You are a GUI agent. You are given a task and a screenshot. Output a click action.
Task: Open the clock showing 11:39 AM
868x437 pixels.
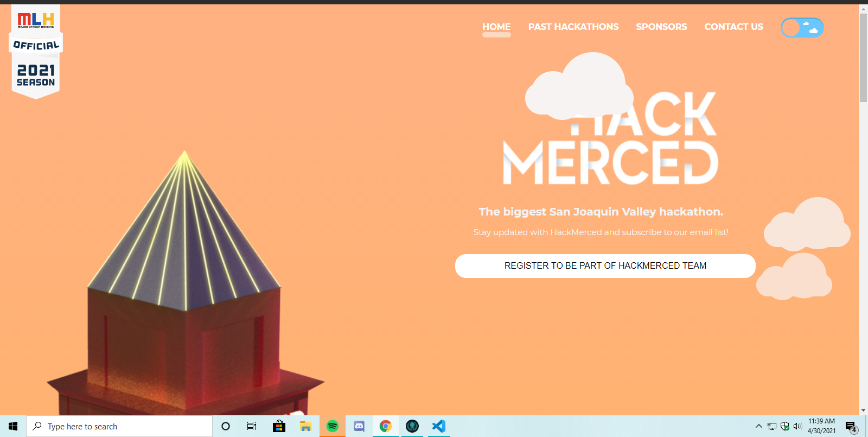point(821,426)
